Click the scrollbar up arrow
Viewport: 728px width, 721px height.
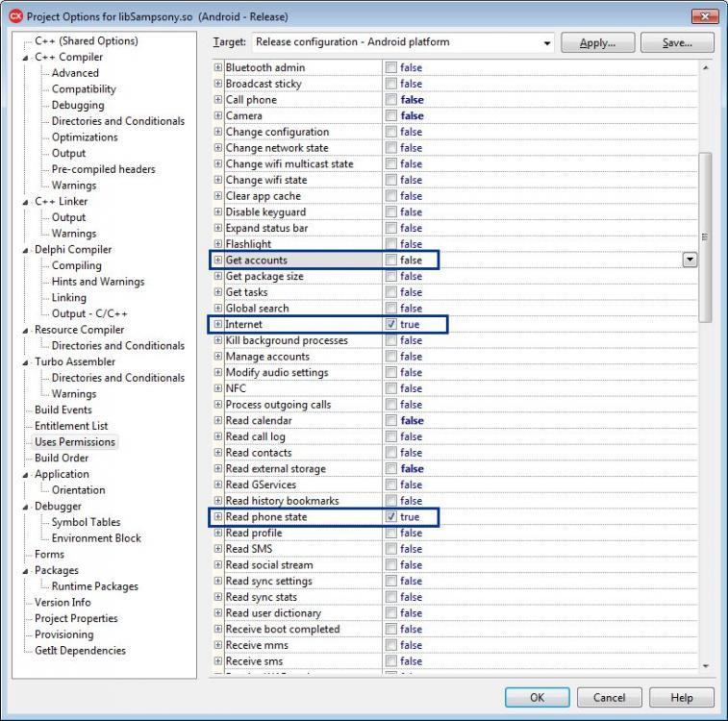(x=705, y=67)
